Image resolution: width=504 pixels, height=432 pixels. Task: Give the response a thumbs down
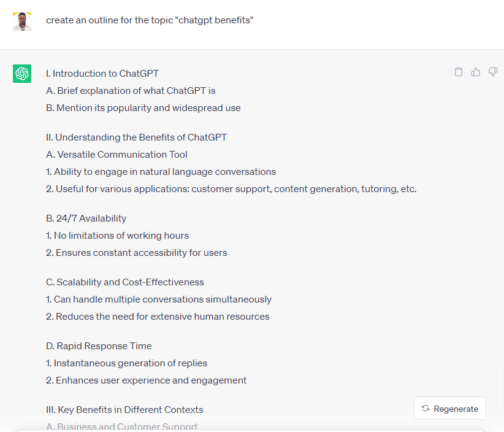point(493,72)
